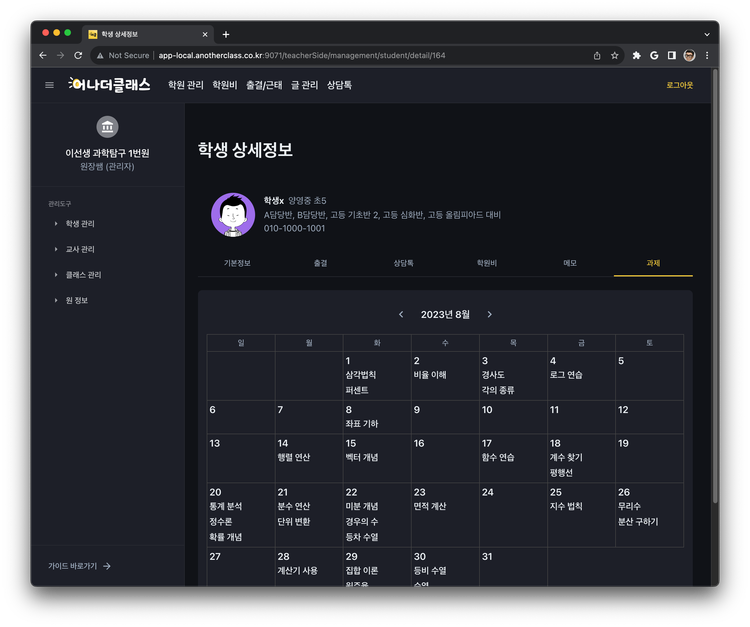Click 좌표 기하 on August 8

pyautogui.click(x=362, y=424)
